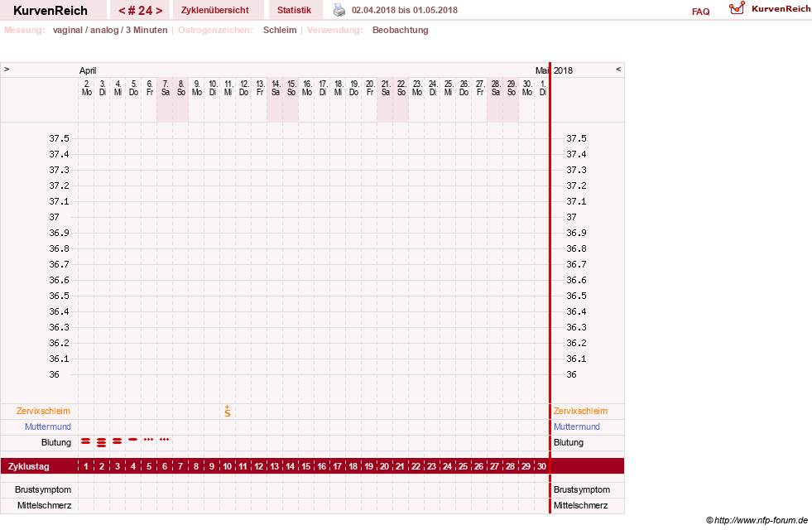Click the KurvenReich title tab

50,10
